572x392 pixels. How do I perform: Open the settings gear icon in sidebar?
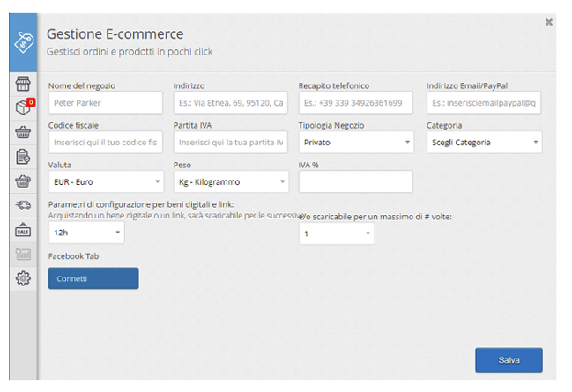point(24,278)
